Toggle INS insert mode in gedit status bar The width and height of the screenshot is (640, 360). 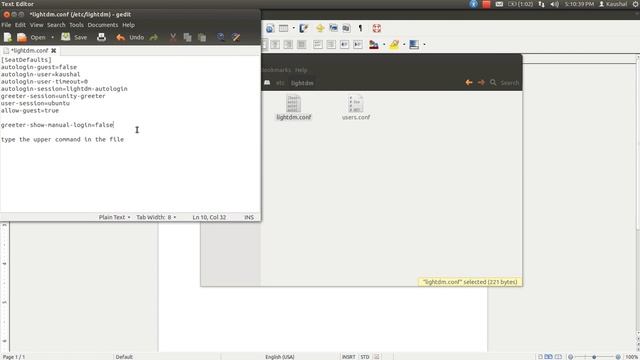tap(249, 217)
